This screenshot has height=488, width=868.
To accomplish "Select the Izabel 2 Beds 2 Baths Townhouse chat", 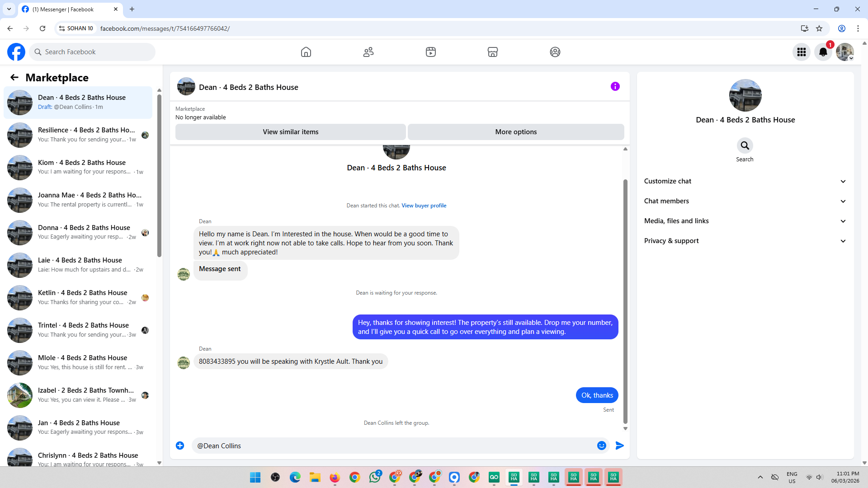I will coord(81,395).
